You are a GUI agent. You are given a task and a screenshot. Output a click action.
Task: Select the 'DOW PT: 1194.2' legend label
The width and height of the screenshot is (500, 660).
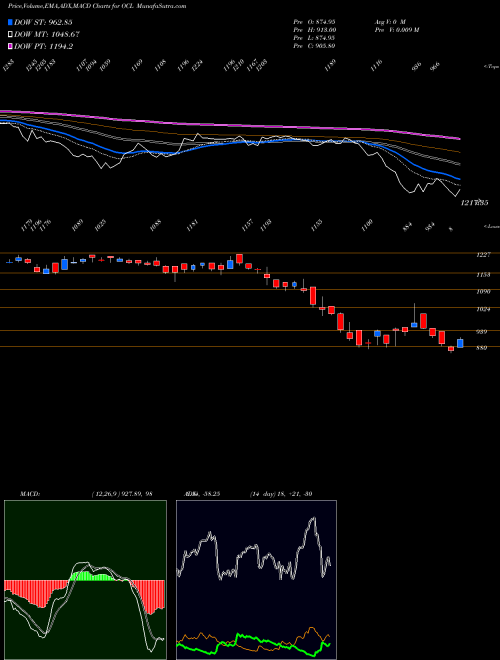(44, 46)
